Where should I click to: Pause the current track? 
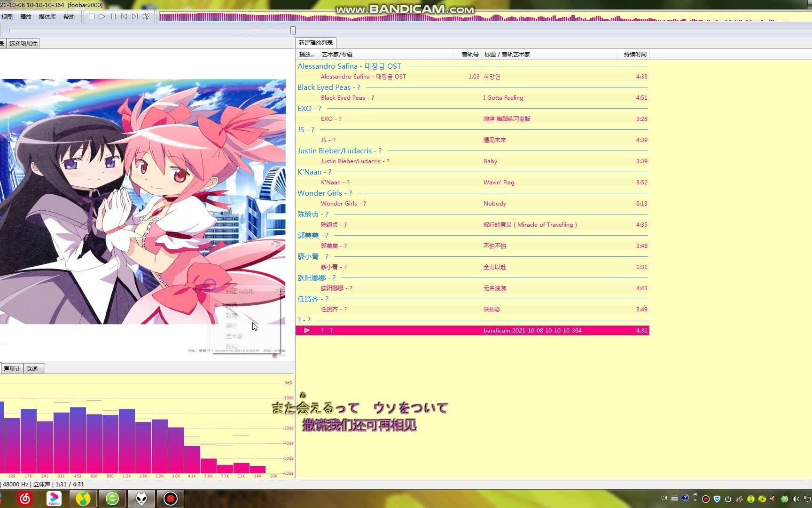coord(113,16)
